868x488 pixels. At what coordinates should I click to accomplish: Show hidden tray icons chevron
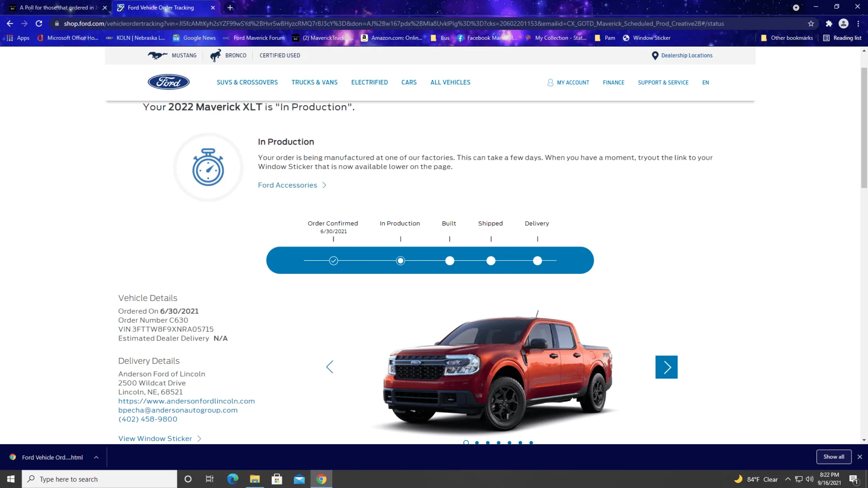(x=788, y=479)
